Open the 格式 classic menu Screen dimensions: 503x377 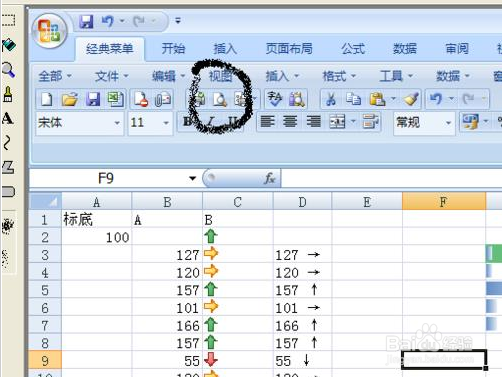[339, 76]
